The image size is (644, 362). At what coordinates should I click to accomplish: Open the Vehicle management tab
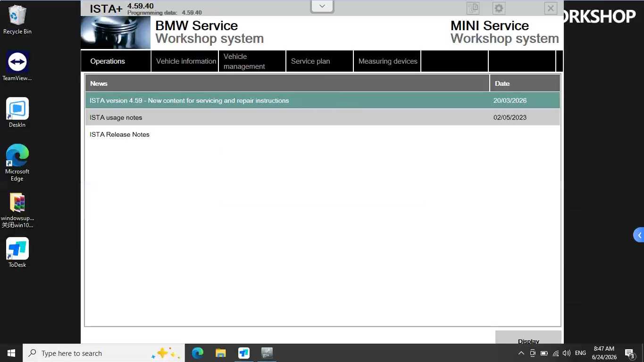coord(252,61)
